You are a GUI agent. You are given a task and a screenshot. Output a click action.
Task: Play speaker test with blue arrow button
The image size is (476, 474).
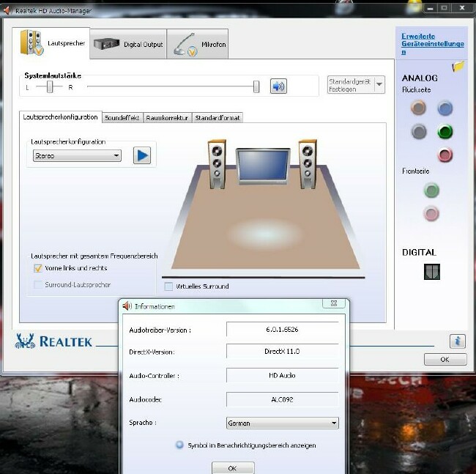142,155
